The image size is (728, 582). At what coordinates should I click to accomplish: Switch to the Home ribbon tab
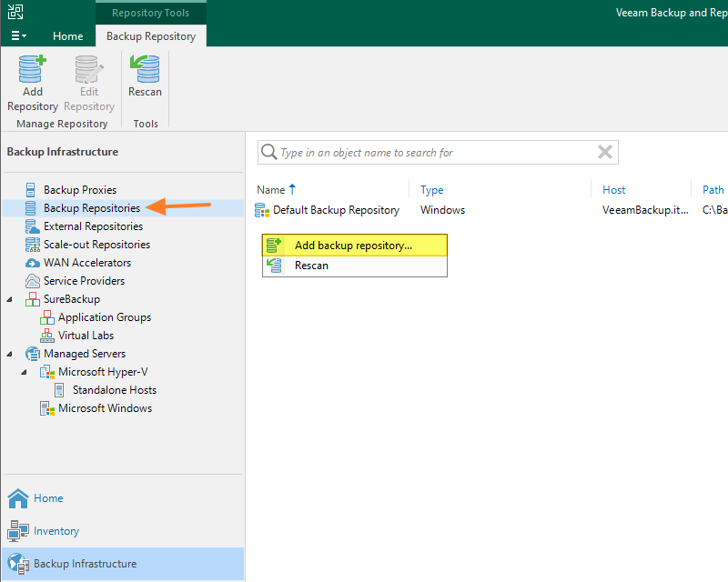(67, 35)
